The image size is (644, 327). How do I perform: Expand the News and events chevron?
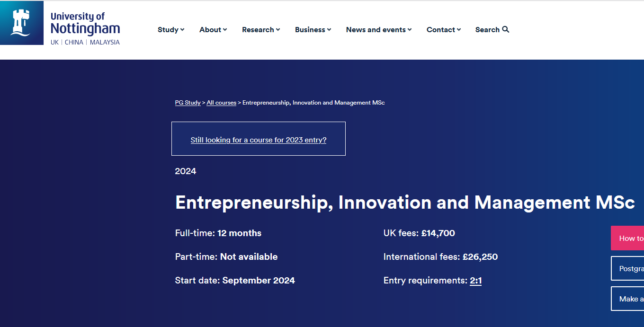(x=410, y=30)
